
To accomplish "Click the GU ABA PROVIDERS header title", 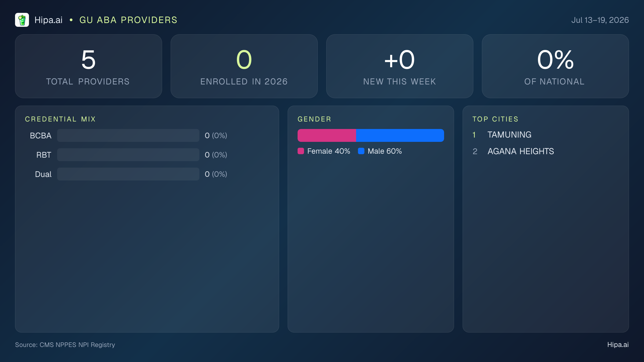I will [129, 20].
